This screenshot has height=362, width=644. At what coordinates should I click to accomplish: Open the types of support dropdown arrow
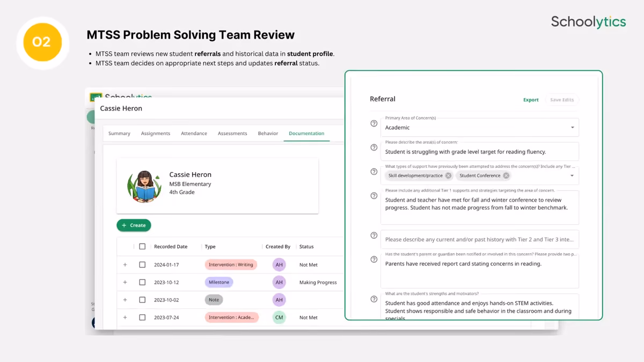[x=572, y=175]
